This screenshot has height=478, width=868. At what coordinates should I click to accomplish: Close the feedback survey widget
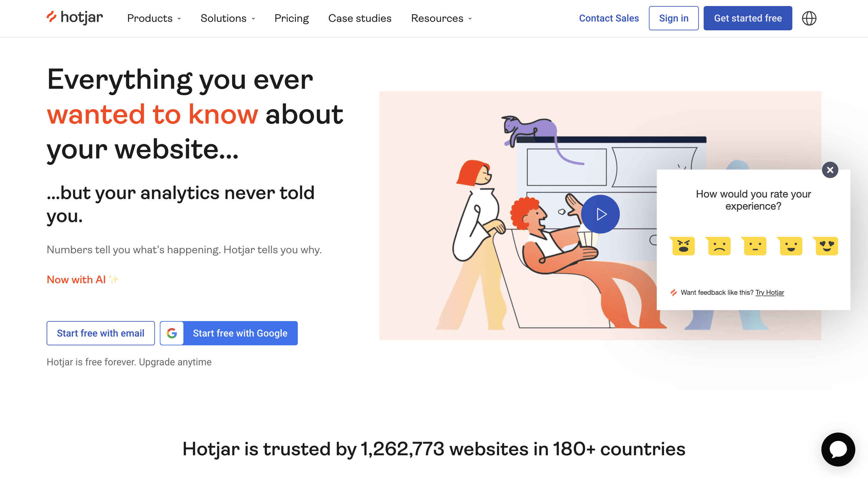(830, 170)
